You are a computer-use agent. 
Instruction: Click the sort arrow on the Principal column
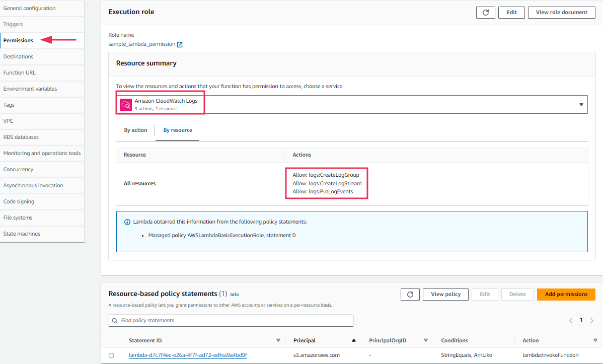point(354,340)
